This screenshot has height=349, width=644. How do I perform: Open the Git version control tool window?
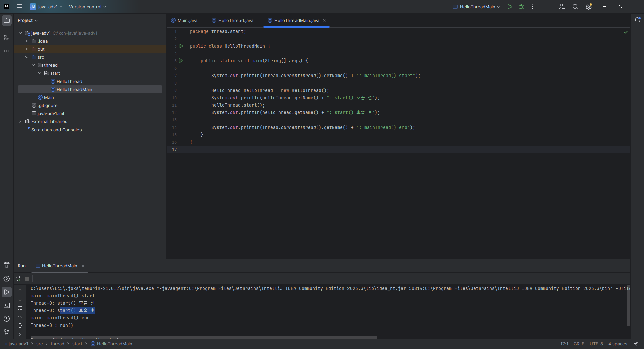(x=7, y=332)
